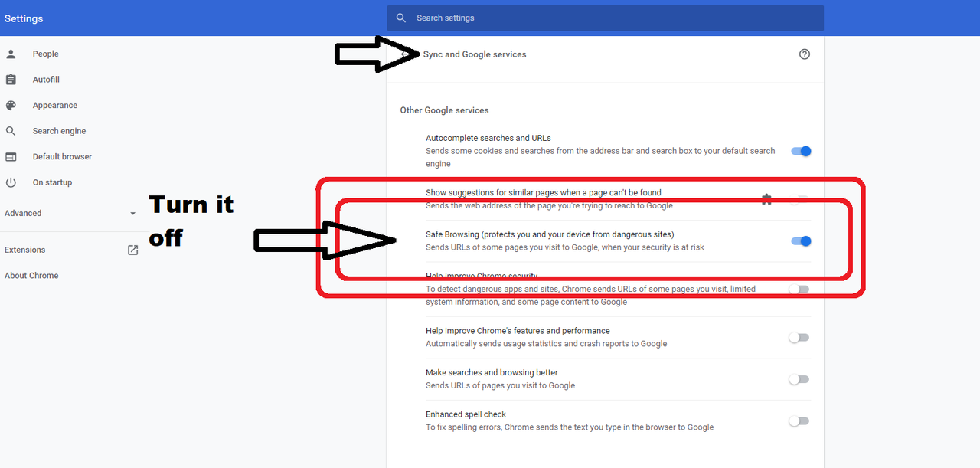Open Extensions via external link icon

(132, 250)
